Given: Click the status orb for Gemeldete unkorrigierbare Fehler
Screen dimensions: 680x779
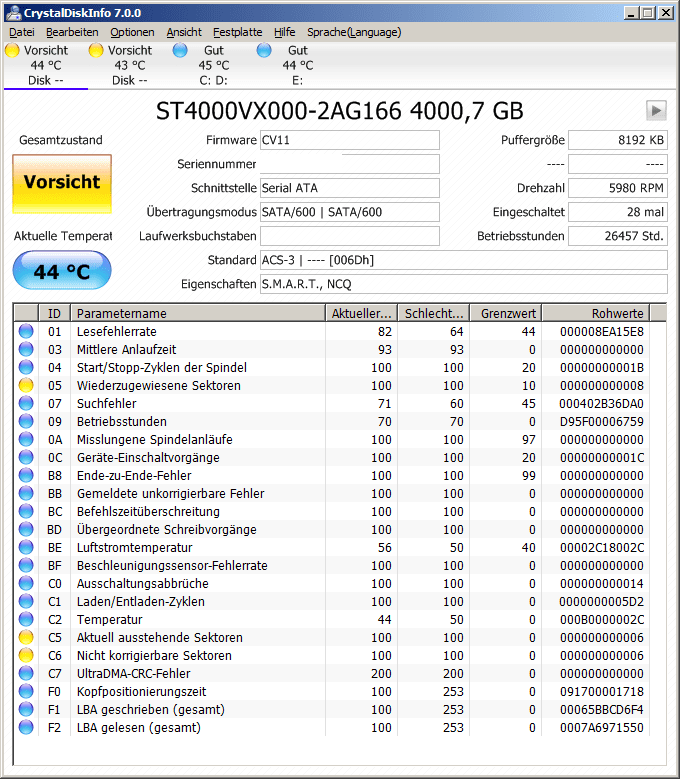Looking at the screenshot, I should pyautogui.click(x=26, y=493).
